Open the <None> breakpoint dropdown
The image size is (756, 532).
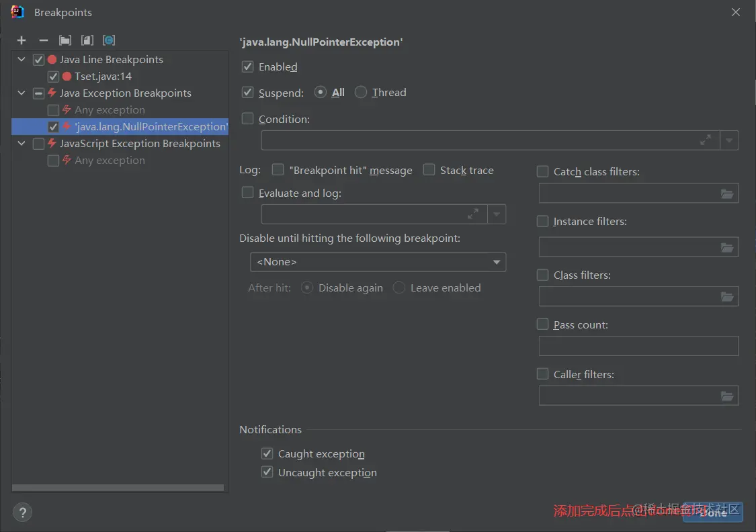378,262
